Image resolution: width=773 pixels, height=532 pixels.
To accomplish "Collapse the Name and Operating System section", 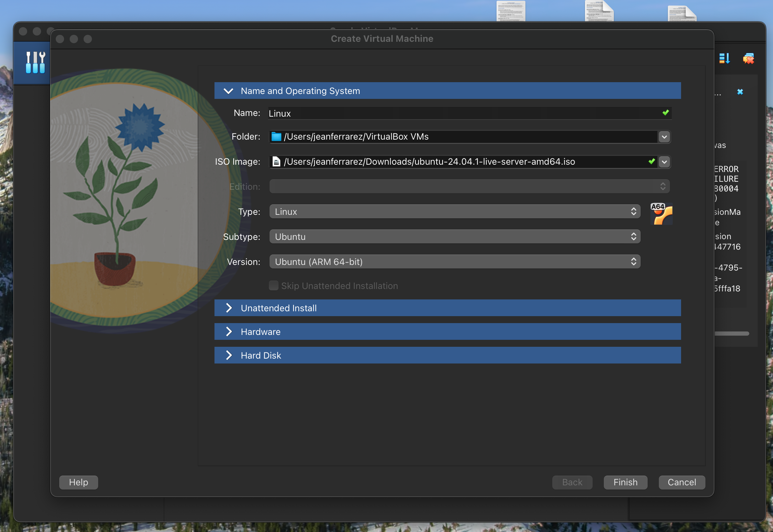I will pos(447,91).
